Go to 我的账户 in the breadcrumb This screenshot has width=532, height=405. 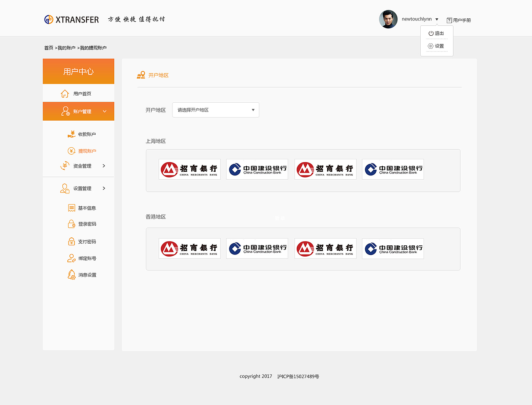coord(66,48)
